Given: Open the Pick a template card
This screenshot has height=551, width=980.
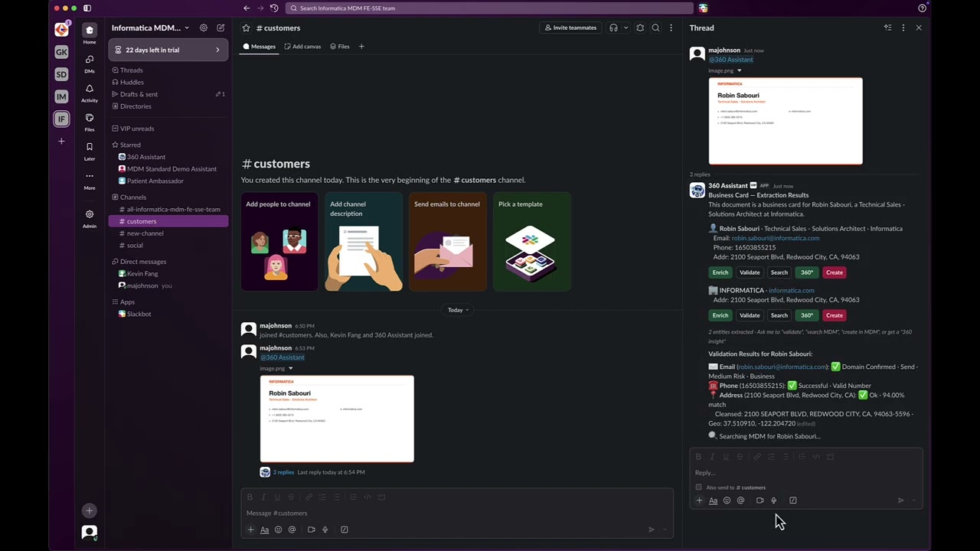Looking at the screenshot, I should click(x=532, y=243).
